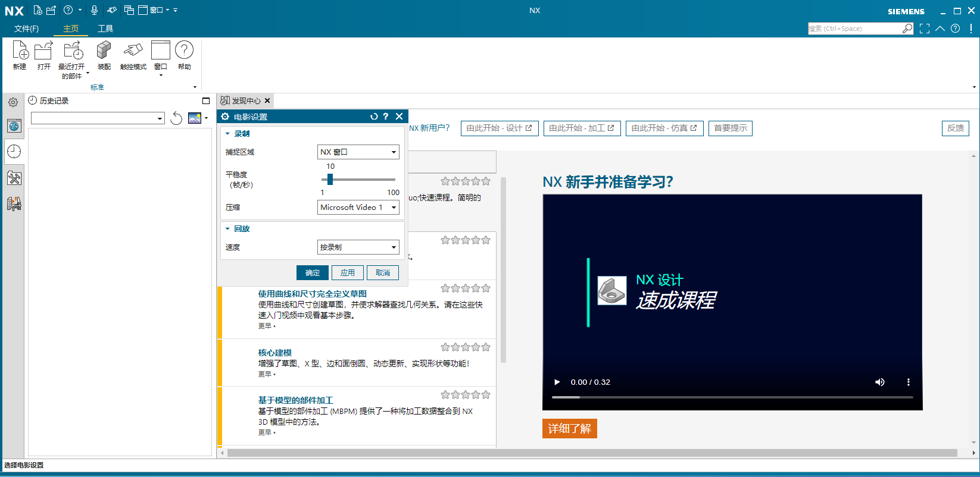The width and height of the screenshot is (980, 477).
Task: Collapse the Playback (回放) section
Action: pos(227,229)
